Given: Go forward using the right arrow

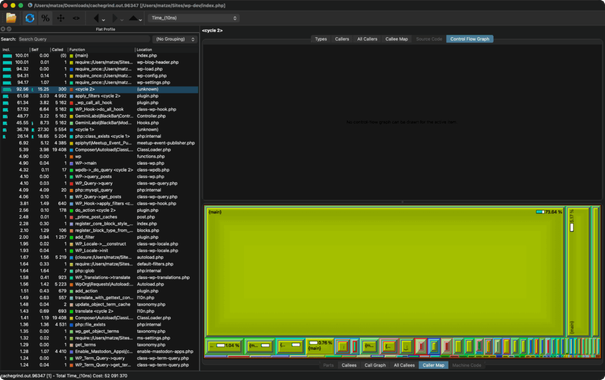Looking at the screenshot, I should (115, 18).
